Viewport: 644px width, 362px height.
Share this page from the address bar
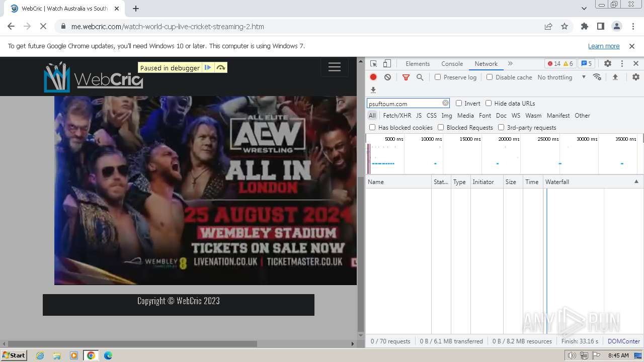click(548, 26)
